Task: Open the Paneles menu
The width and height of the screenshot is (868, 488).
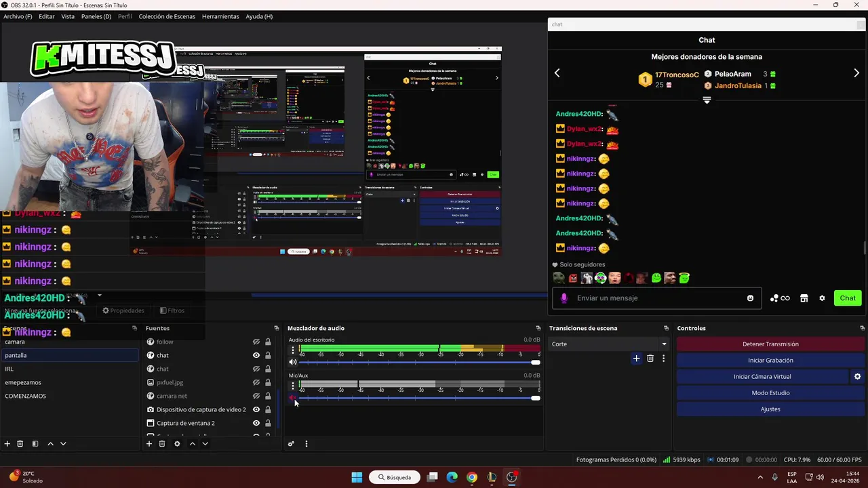Action: coord(96,16)
